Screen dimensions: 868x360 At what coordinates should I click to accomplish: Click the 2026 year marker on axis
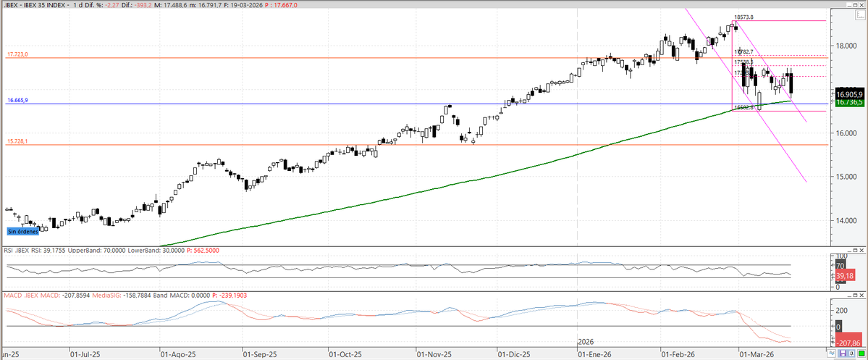tap(586, 342)
